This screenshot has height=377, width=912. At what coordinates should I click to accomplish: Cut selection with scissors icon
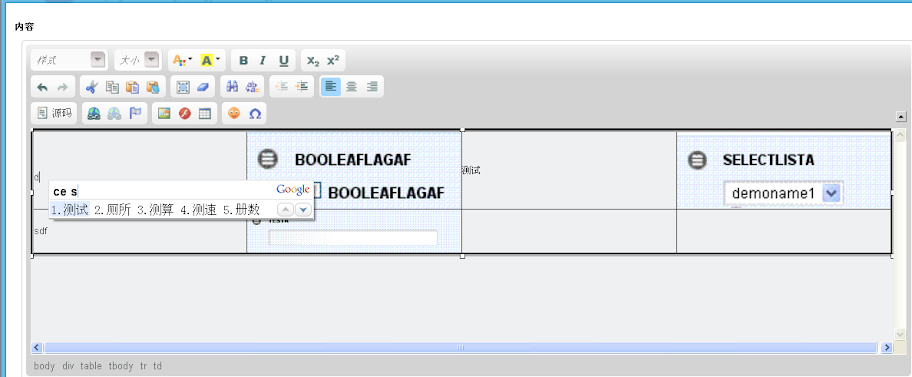pos(92,87)
